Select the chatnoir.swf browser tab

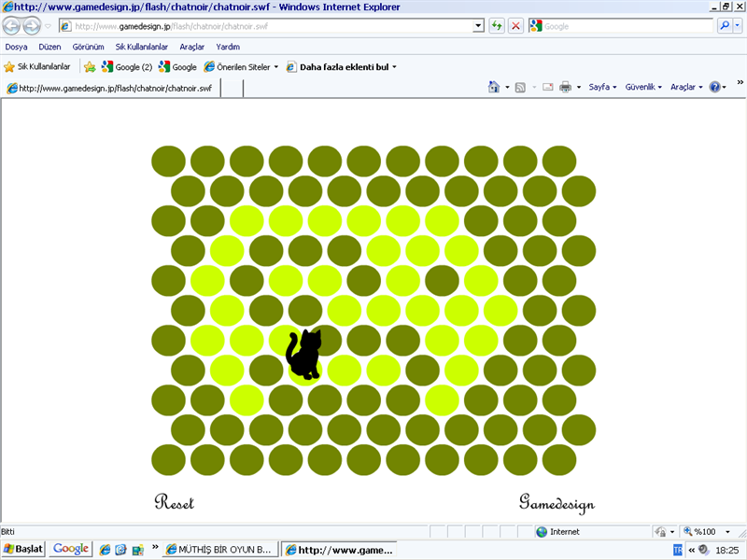110,88
